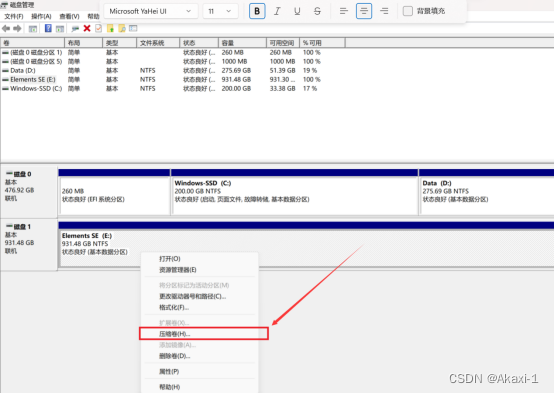Sort by the 可用空间 column header
554x393 pixels.
pyautogui.click(x=283, y=43)
